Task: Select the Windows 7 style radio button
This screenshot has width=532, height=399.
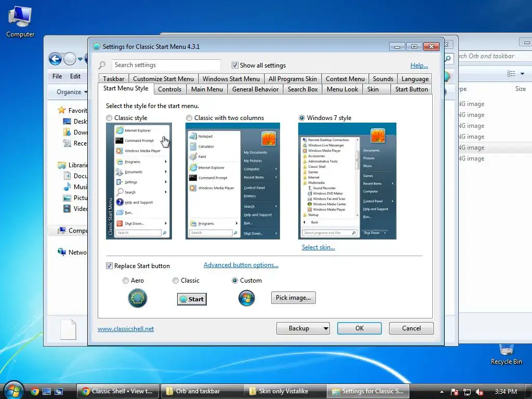Action: (x=302, y=118)
